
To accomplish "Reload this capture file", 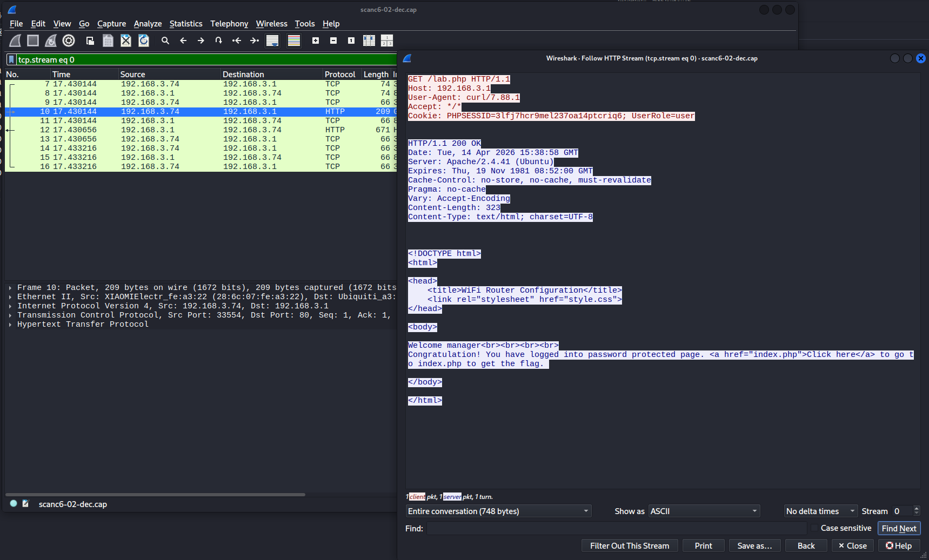I will point(144,41).
